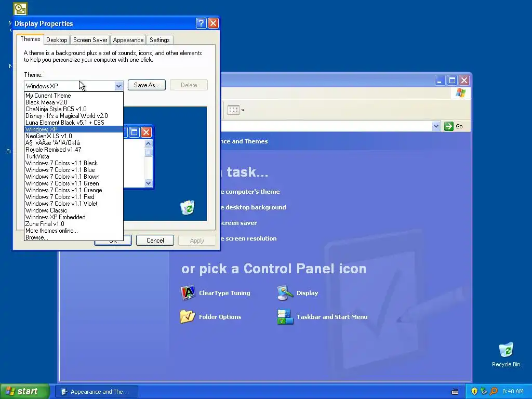Screen dimensions: 532x399
Task: Click the magnifier tray icon
Action: point(494,391)
